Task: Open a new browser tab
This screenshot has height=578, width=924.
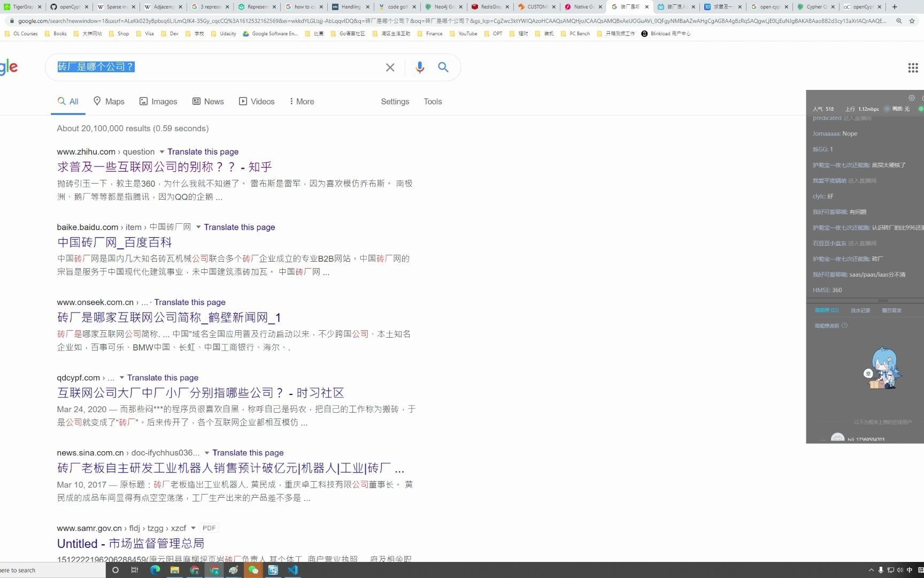Action: tap(895, 7)
